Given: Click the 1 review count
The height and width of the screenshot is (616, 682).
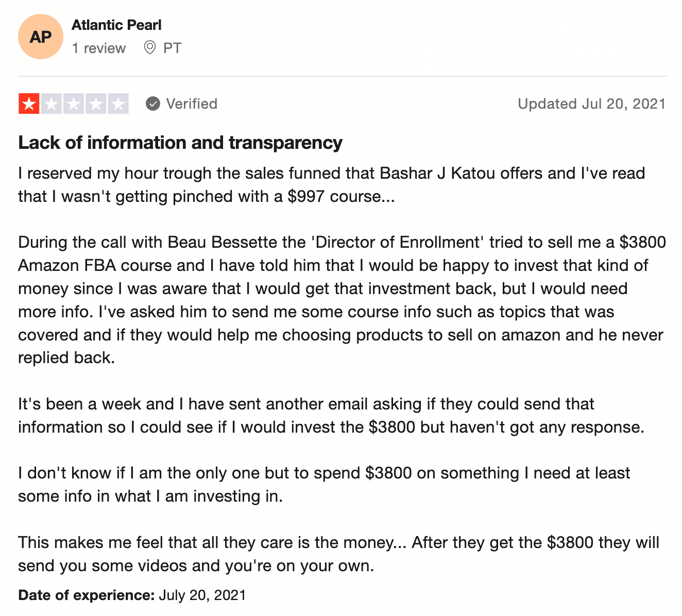Looking at the screenshot, I should [x=99, y=48].
